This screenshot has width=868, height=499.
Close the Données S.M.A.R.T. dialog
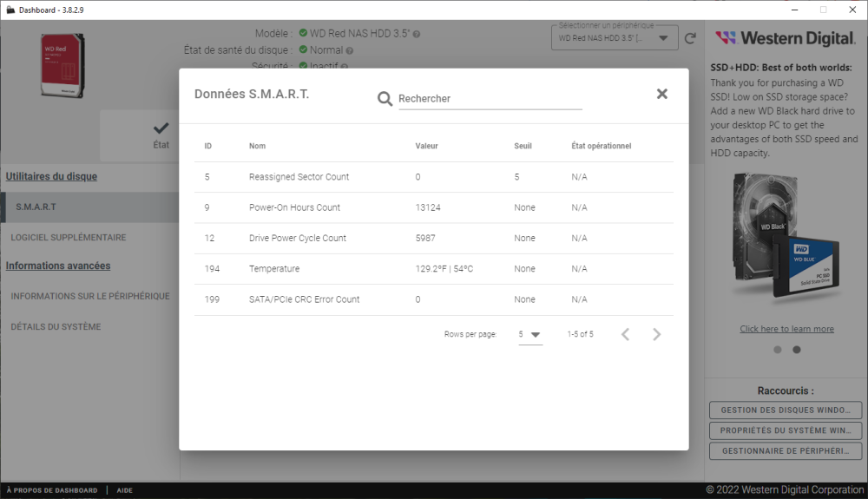(x=661, y=94)
